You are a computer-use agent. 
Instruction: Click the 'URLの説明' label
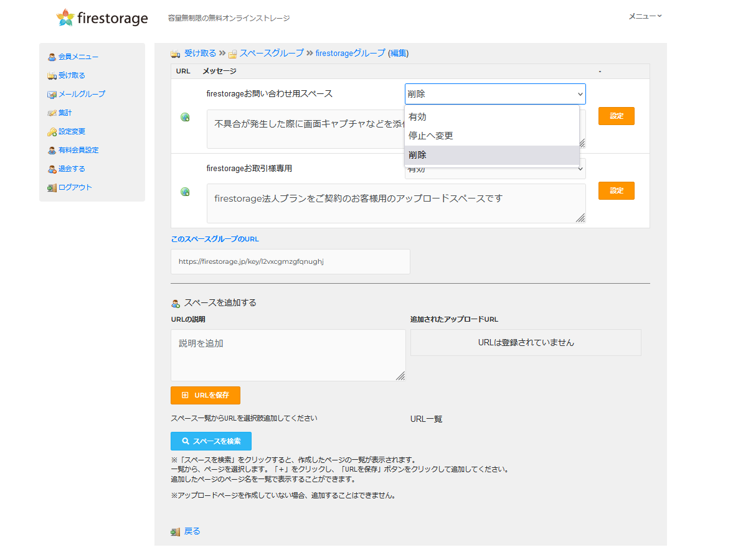(x=188, y=319)
